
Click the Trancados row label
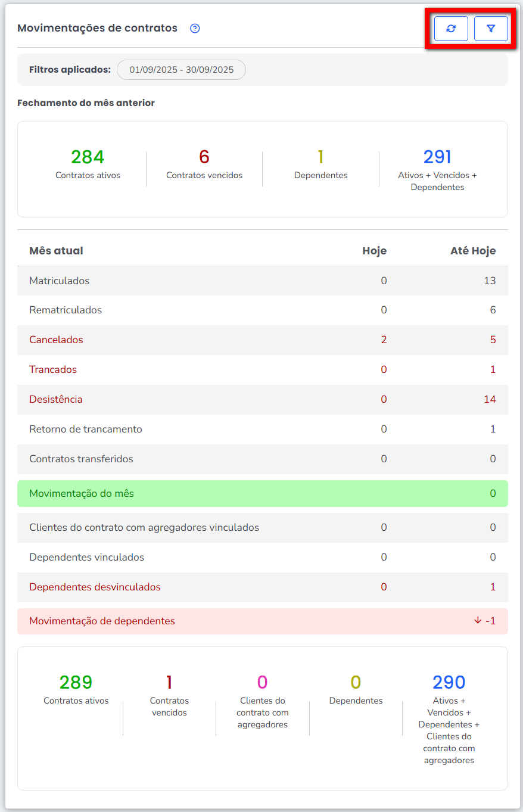tap(53, 370)
